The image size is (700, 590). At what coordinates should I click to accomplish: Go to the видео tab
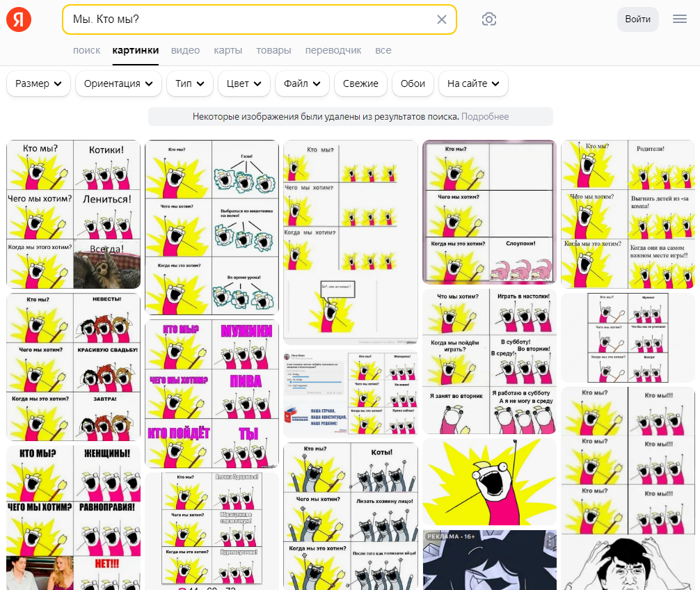[185, 50]
